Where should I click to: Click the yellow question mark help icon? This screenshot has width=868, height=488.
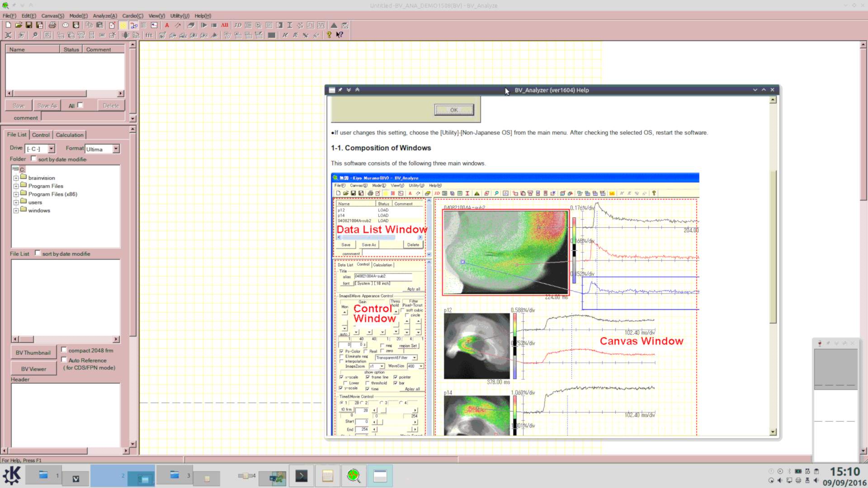tap(329, 35)
